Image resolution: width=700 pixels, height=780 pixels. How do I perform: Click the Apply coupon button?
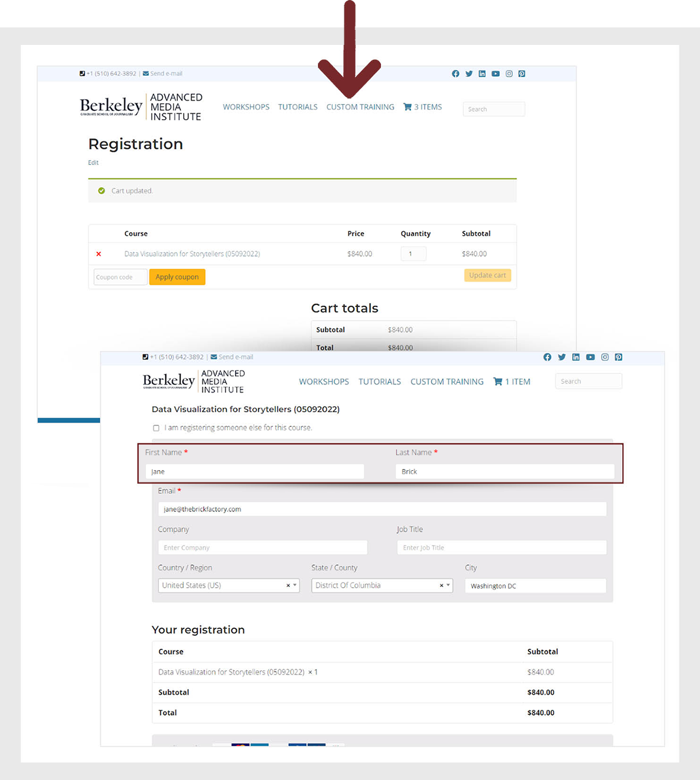coord(177,277)
